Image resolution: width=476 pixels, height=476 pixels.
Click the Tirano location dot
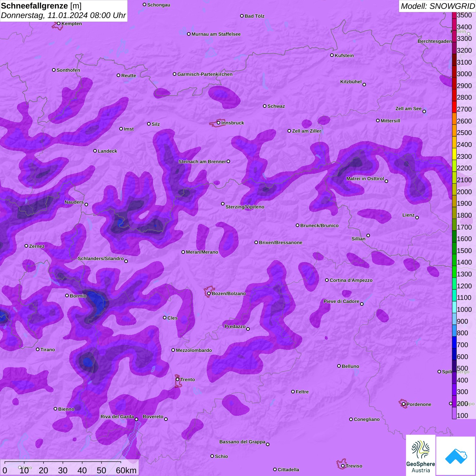pos(38,349)
